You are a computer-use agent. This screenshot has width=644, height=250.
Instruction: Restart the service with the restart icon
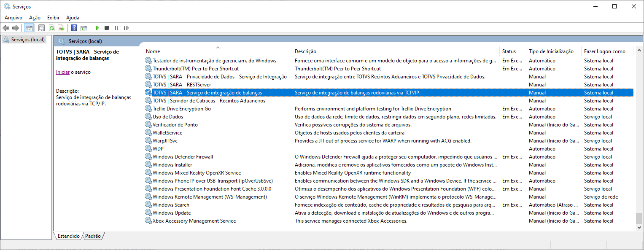click(126, 28)
